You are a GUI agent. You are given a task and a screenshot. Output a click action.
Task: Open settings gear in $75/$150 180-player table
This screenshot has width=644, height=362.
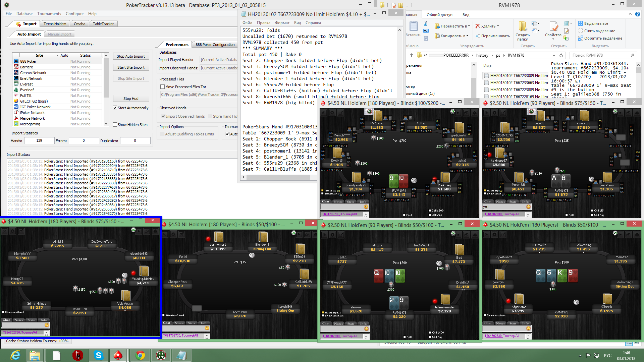13,231
